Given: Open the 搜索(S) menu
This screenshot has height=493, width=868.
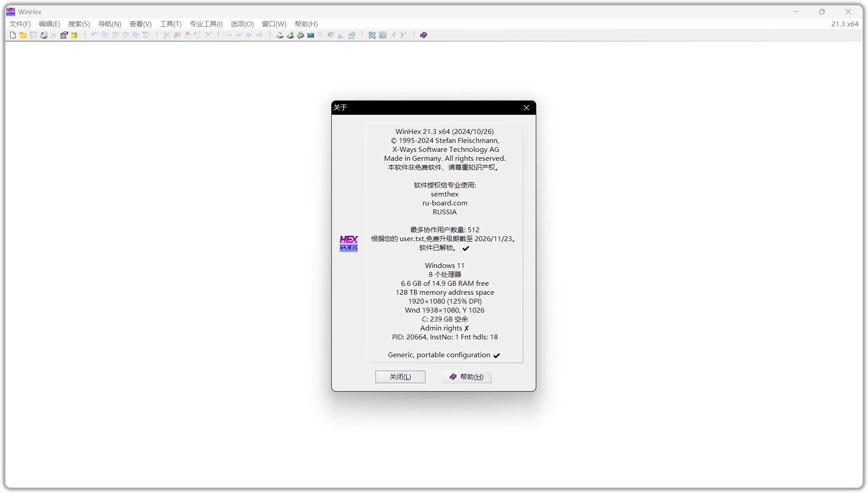Looking at the screenshot, I should (79, 24).
